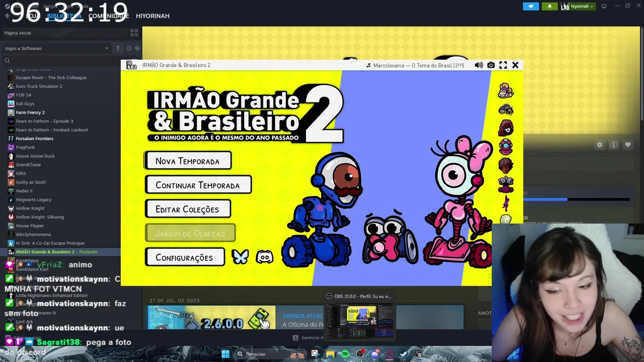Open the game's Discord link icon
644x362 pixels.
264,257
